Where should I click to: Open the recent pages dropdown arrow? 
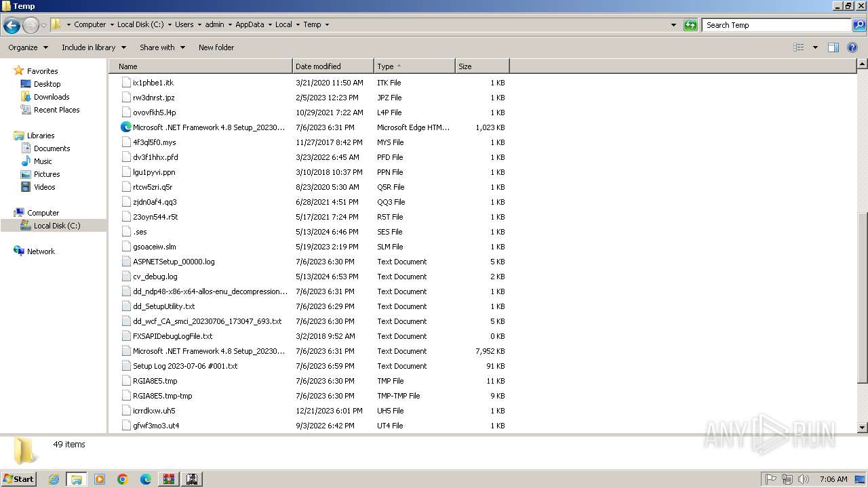(43, 26)
